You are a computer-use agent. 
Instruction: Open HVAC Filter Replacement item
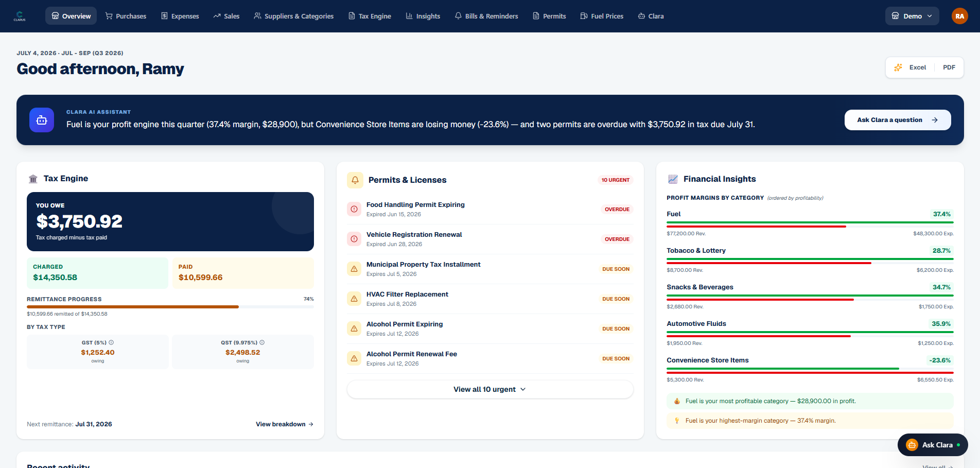(490, 299)
